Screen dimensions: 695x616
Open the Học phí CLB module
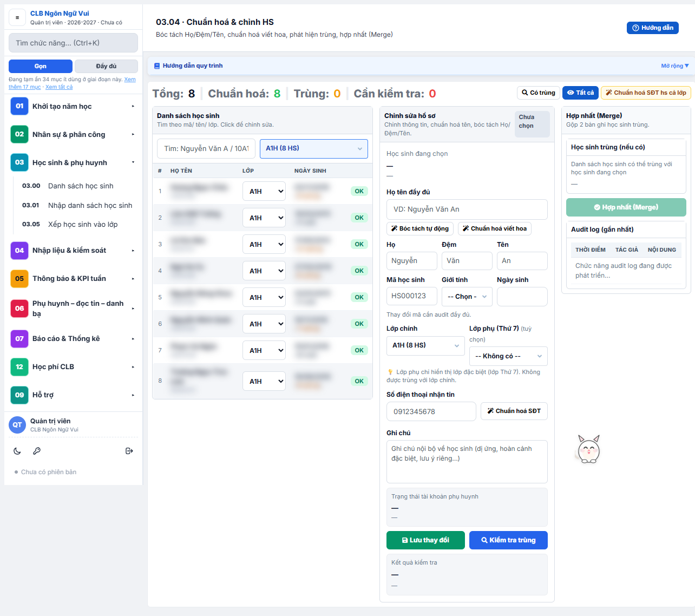(x=73, y=367)
